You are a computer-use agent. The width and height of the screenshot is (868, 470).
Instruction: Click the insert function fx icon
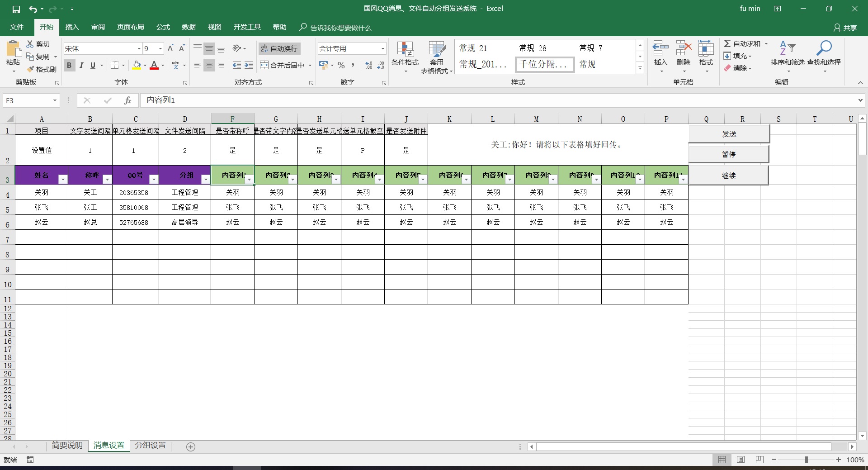tap(127, 100)
